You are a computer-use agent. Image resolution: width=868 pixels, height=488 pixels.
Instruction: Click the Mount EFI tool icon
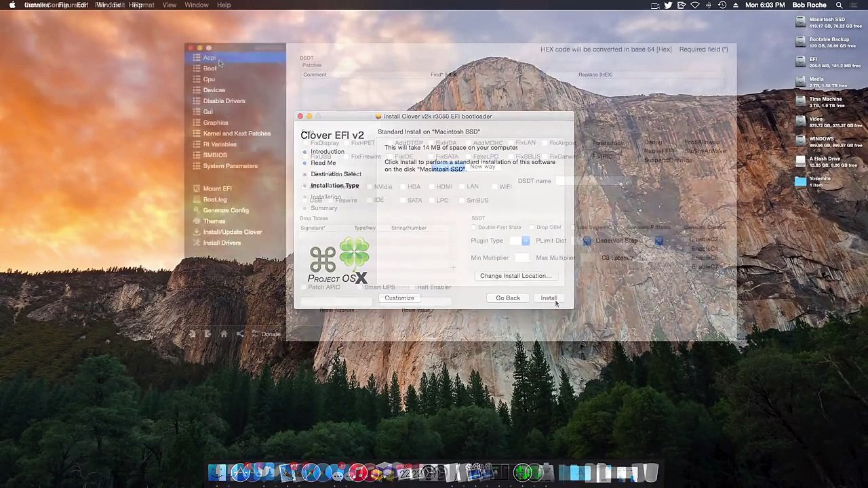pos(197,188)
